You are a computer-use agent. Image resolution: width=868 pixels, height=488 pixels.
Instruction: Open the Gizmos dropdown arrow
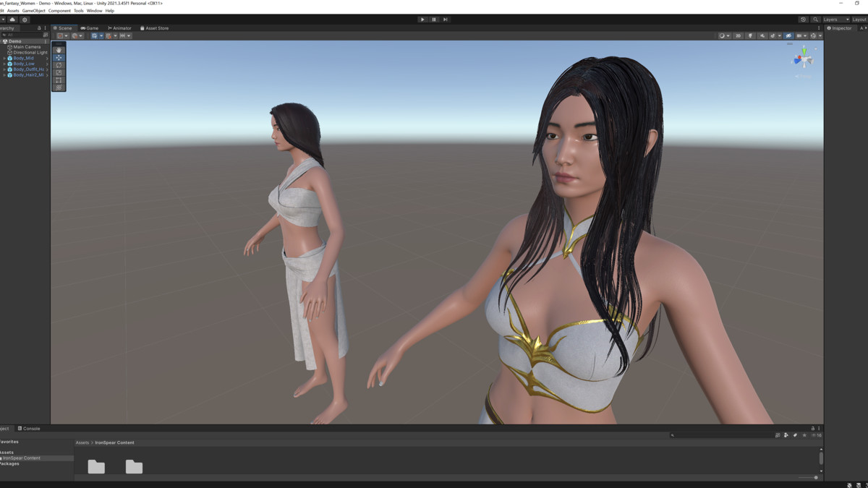tap(820, 35)
